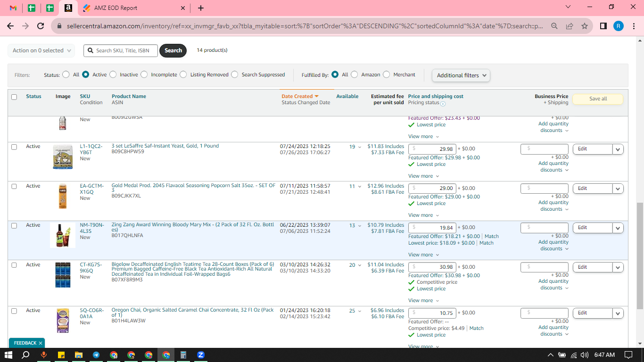This screenshot has width=644, height=362.
Task: Filter Fulfilled By Merchant
Action: [387, 74]
